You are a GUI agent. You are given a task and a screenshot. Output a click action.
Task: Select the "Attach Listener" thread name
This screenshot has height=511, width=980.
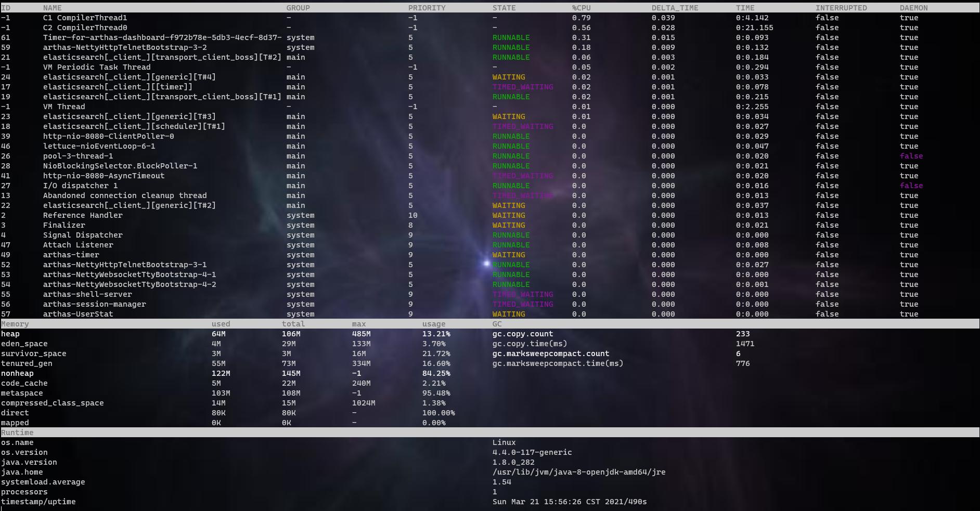point(78,245)
